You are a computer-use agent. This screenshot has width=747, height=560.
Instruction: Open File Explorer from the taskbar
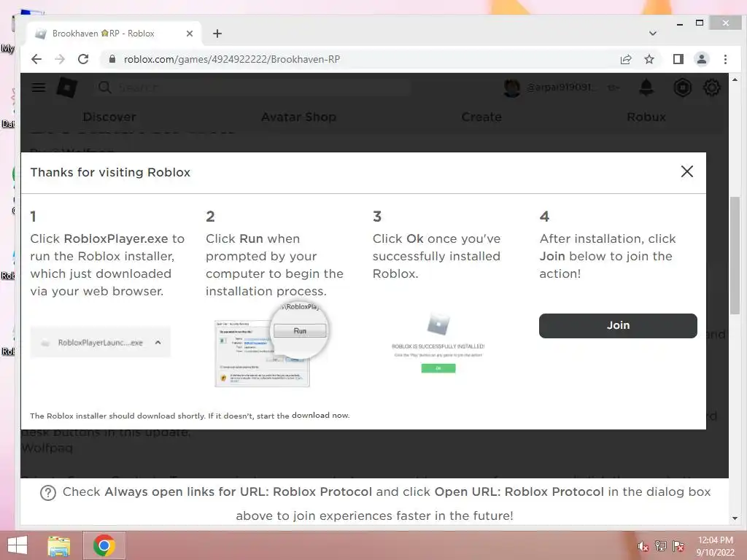(x=59, y=545)
